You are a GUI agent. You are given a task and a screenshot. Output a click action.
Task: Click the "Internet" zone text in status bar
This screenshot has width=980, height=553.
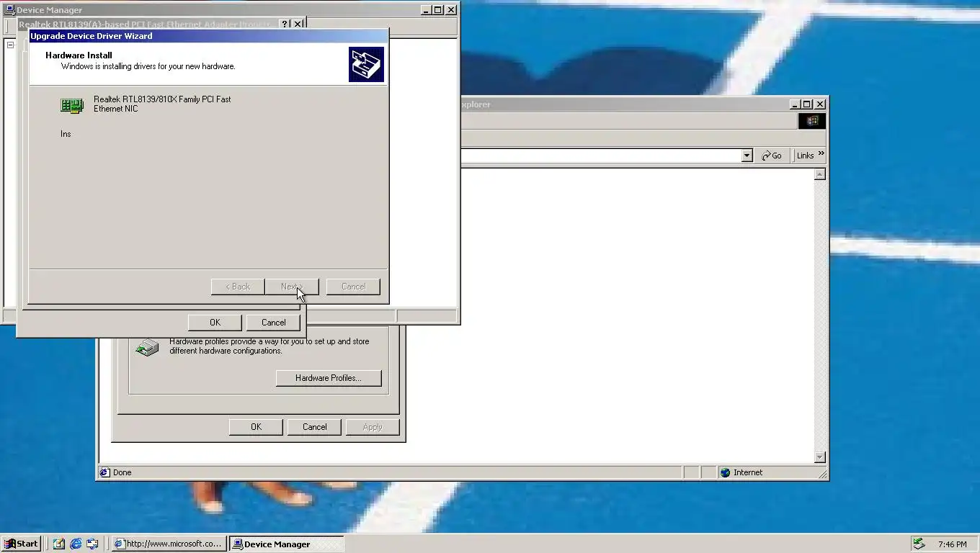click(748, 472)
